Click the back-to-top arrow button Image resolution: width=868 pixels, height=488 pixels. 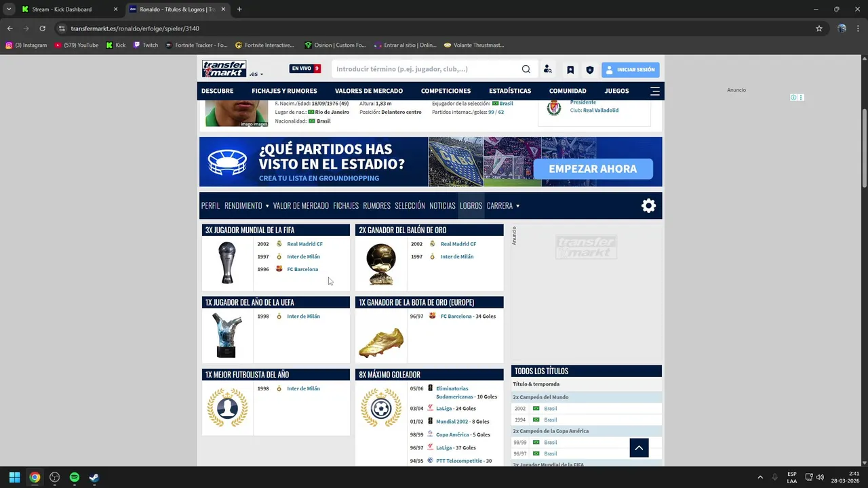(x=639, y=448)
